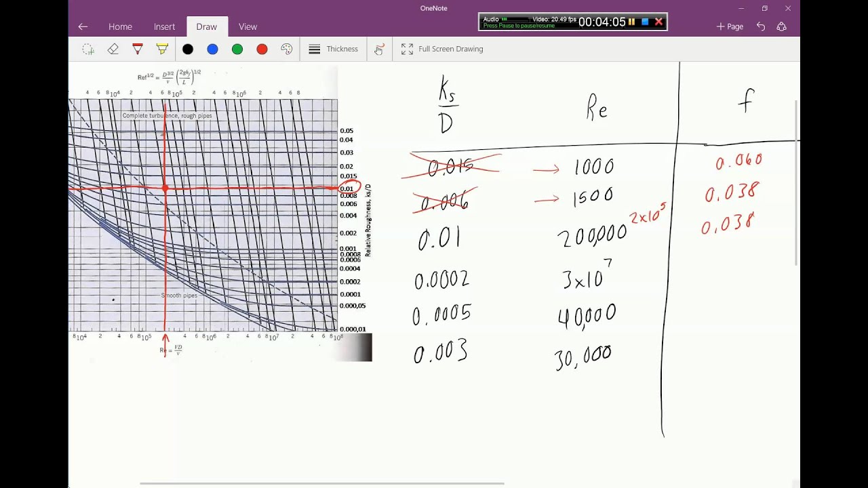The height and width of the screenshot is (488, 868).
Task: Toggle draw with touch mode
Action: pyautogui.click(x=379, y=49)
